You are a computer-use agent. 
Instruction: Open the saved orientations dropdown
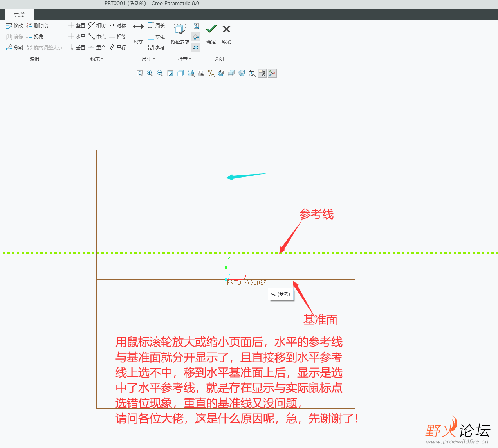pos(191,74)
